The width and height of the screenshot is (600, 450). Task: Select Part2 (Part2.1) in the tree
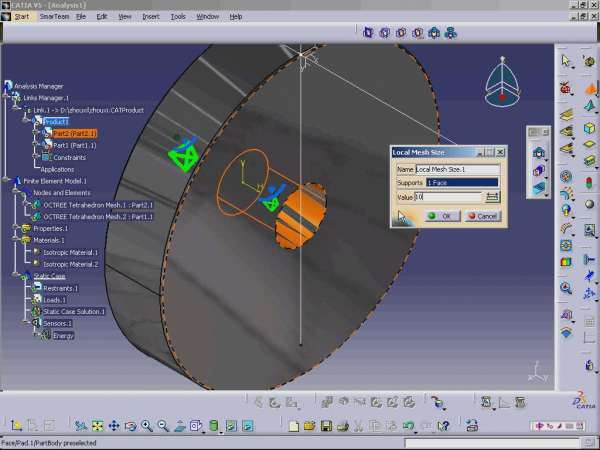click(75, 133)
